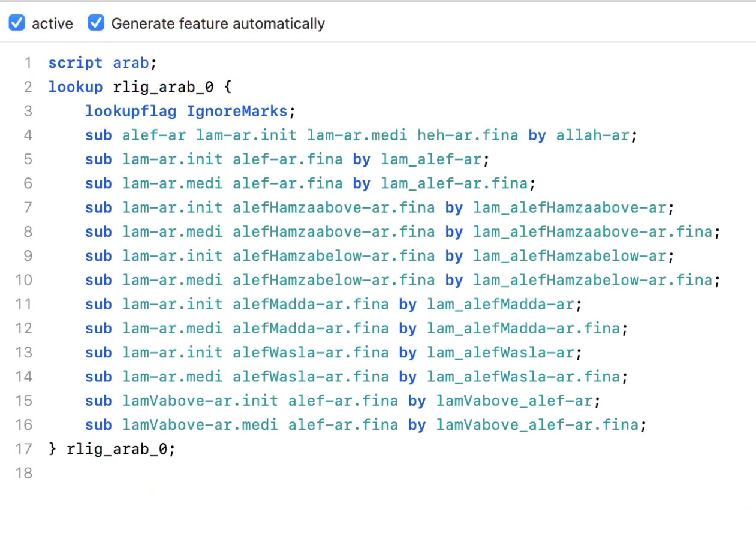Click 'lam_alefMadda-ar.fina' on line 12

point(523,329)
